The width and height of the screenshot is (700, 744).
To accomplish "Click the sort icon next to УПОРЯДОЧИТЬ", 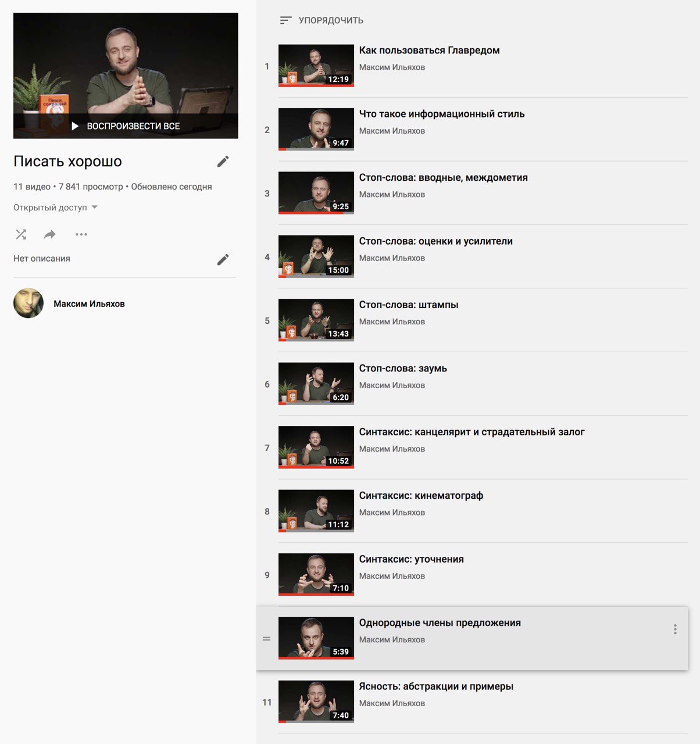I will 285,20.
